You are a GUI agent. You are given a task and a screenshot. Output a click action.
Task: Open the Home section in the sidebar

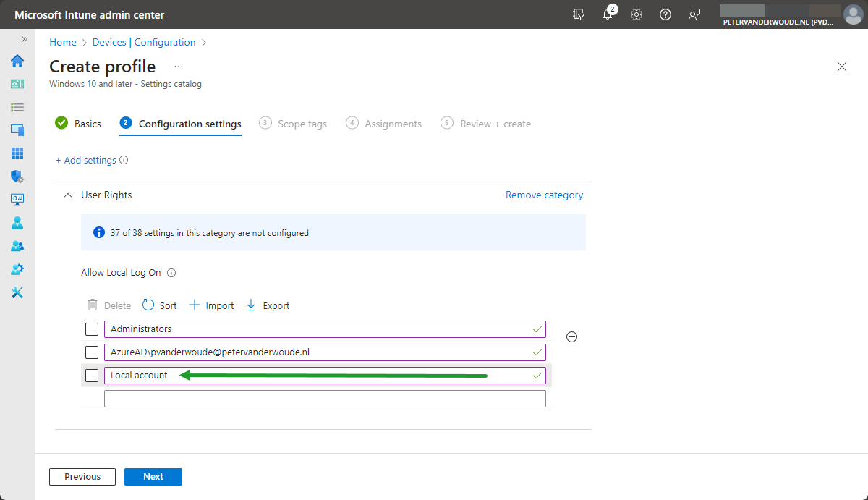click(x=17, y=62)
